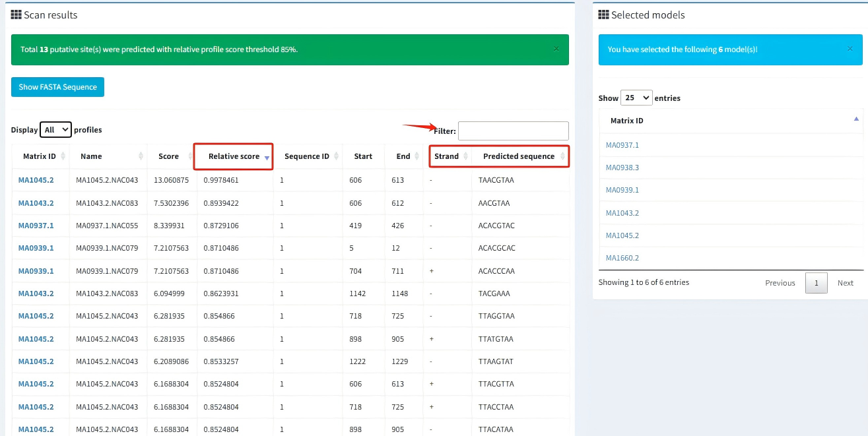The height and width of the screenshot is (436, 868).
Task: Click Show FASTA Sequence button
Action: click(x=57, y=87)
